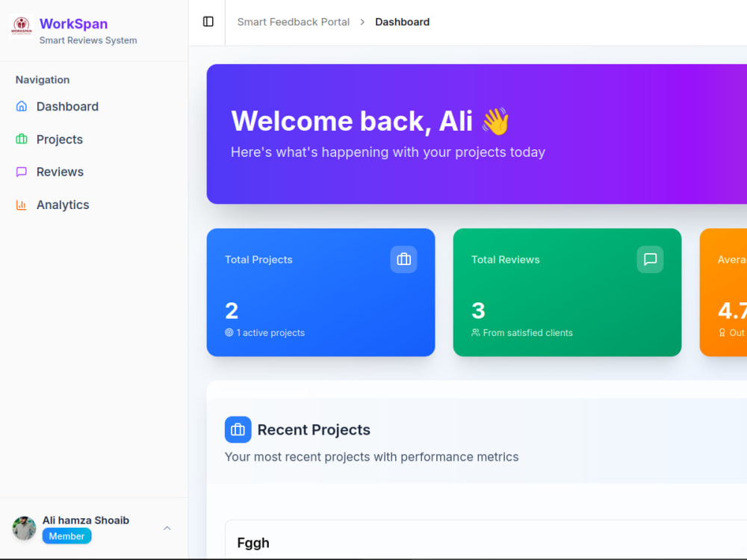Image resolution: width=747 pixels, height=560 pixels.
Task: Click the Smart Feedback Portal breadcrumb
Action: (x=293, y=22)
